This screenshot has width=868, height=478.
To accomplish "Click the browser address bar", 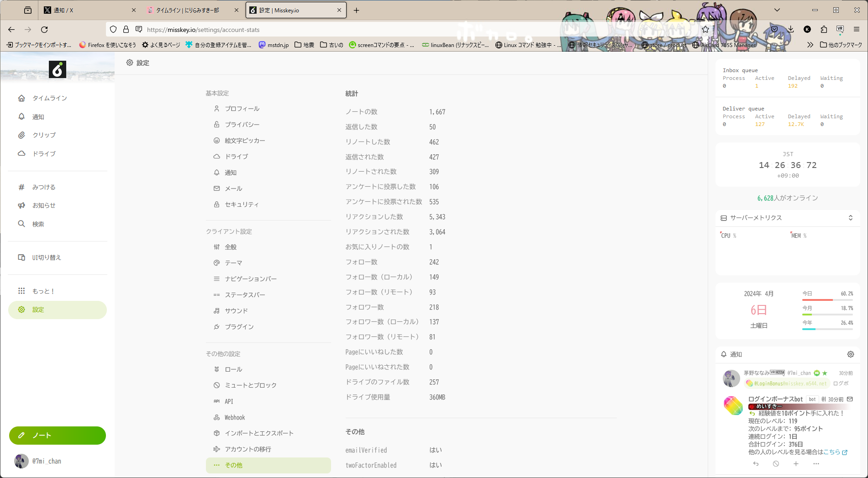I will click(320, 29).
